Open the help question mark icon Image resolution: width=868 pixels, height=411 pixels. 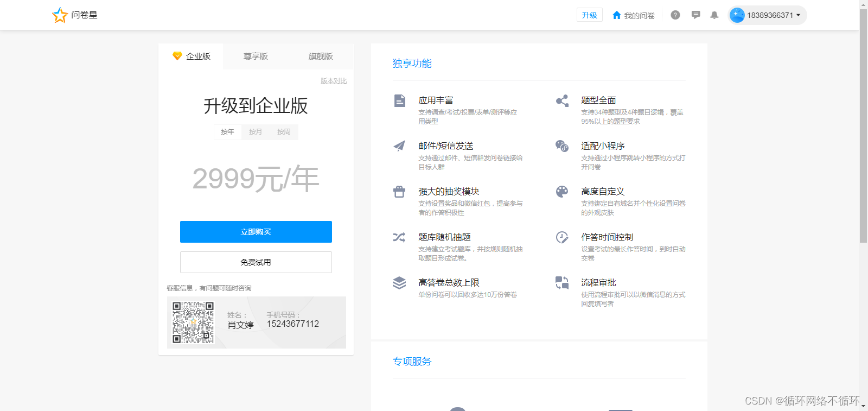pos(675,15)
